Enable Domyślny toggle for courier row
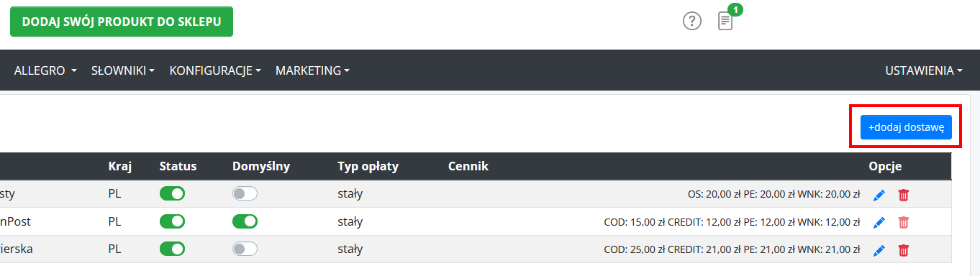This screenshot has width=980, height=276. click(245, 249)
